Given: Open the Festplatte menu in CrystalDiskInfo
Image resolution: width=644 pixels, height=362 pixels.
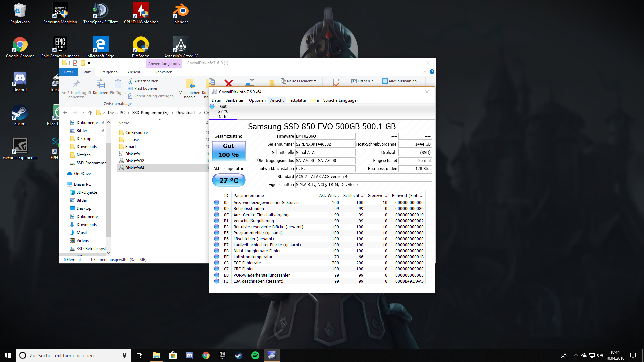Looking at the screenshot, I should (x=297, y=100).
